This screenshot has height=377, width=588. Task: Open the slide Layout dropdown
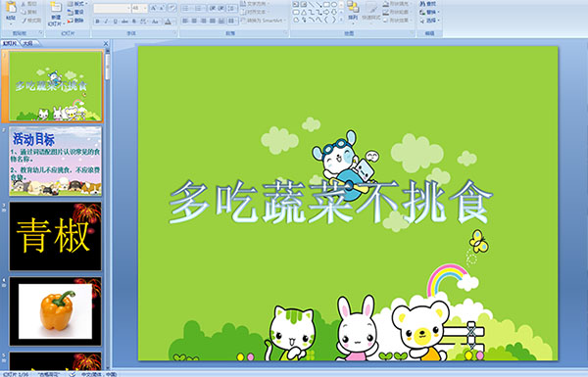pos(77,3)
